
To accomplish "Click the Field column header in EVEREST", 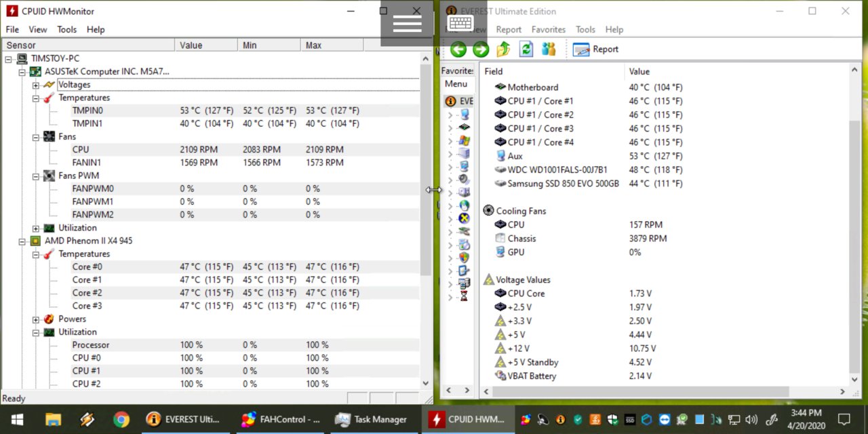I will click(552, 71).
